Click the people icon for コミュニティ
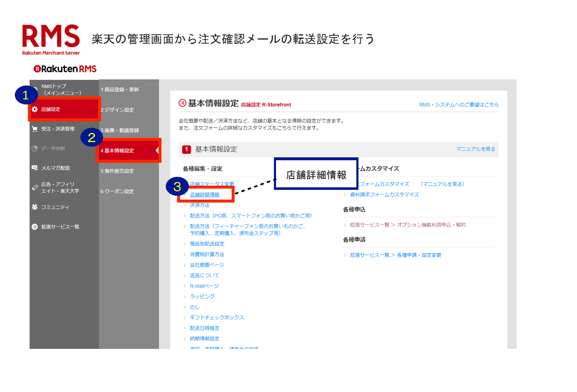The width and height of the screenshot is (577, 392). 35,207
